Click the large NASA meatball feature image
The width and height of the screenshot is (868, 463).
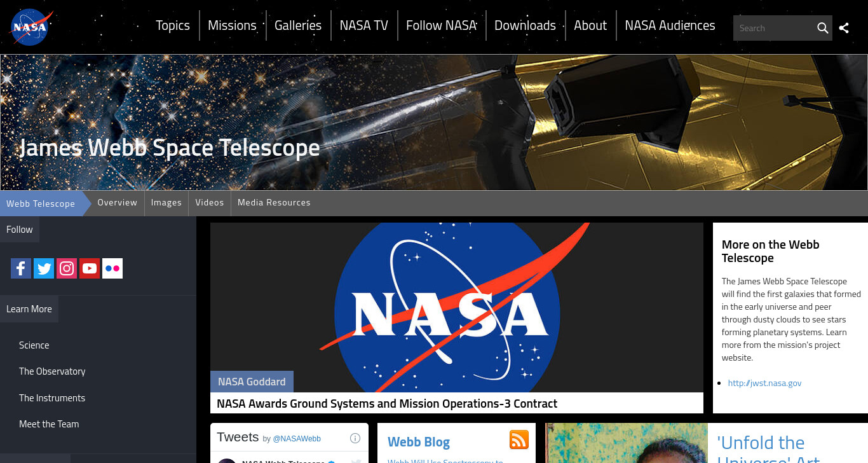457,307
